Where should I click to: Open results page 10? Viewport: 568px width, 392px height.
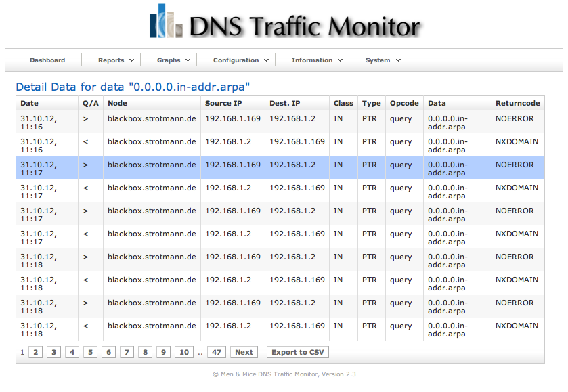[183, 352]
